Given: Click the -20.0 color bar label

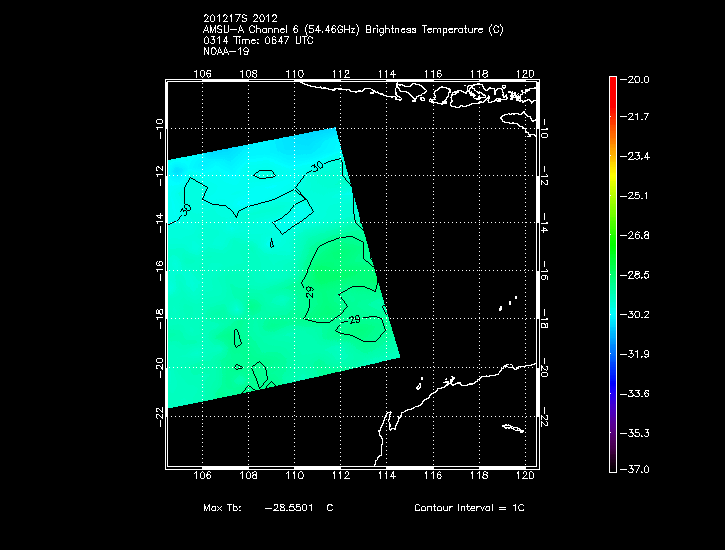Looking at the screenshot, I should [x=636, y=79].
